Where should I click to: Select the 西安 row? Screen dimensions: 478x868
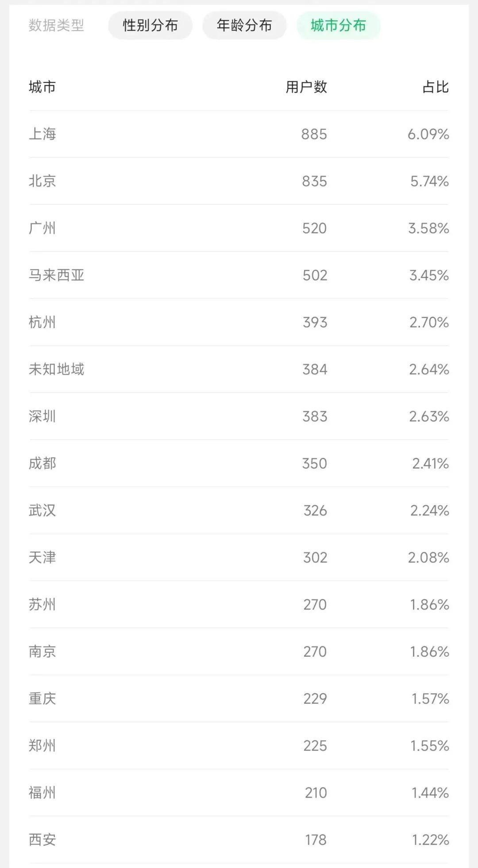click(42, 840)
